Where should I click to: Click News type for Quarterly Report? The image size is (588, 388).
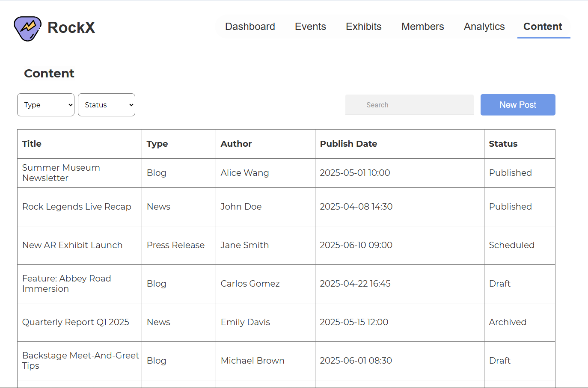click(x=158, y=322)
